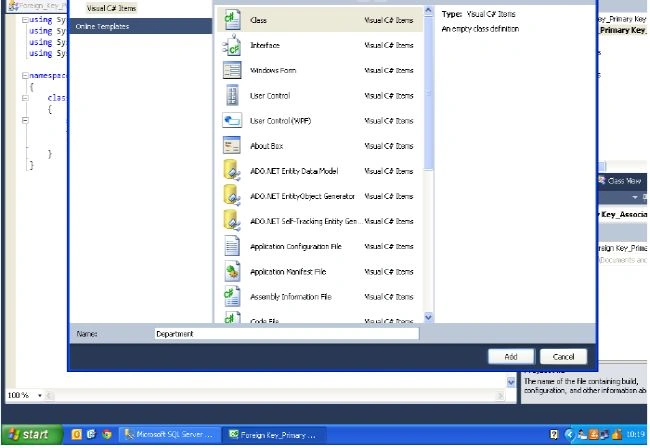Select the Class template icon

[232, 19]
